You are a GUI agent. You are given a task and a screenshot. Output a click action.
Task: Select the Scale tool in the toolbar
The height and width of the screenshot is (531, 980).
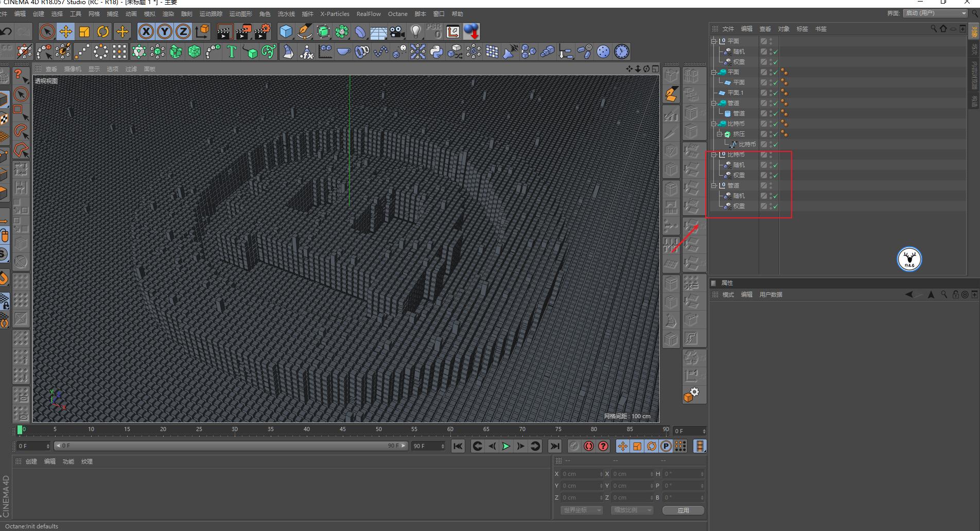[84, 31]
